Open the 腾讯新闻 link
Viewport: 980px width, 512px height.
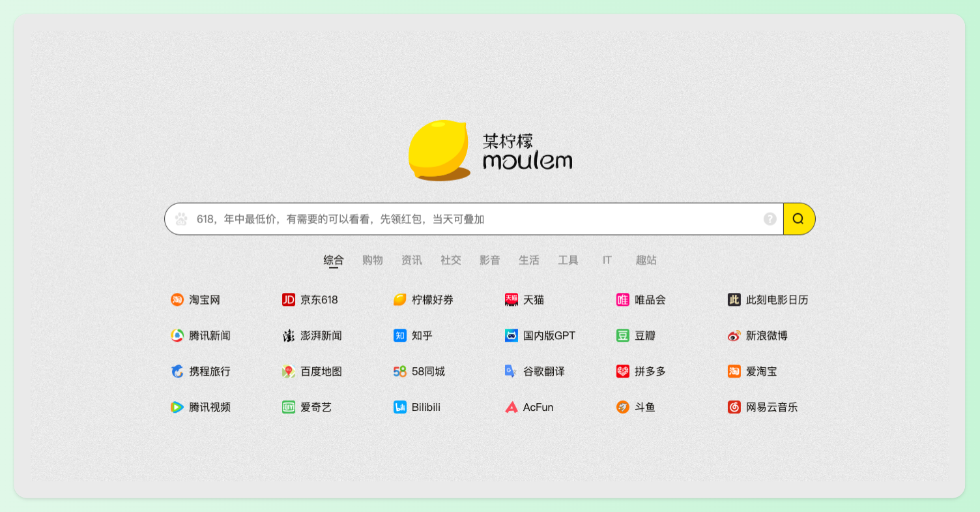point(210,336)
